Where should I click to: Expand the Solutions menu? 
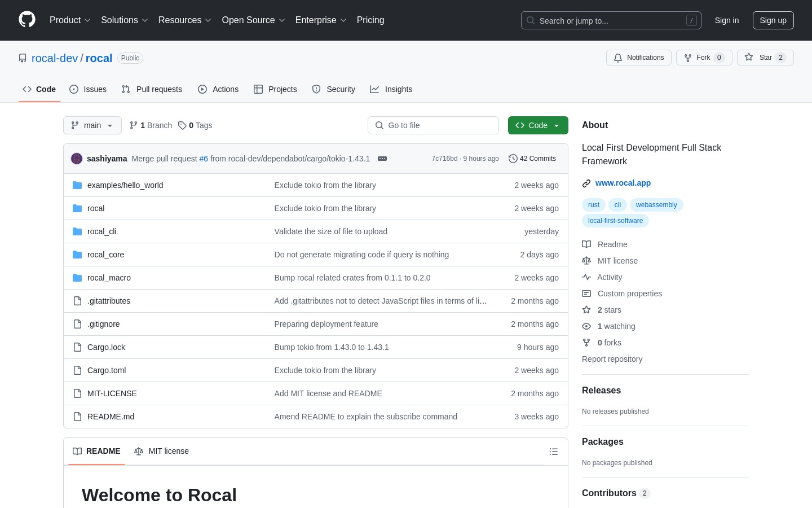coord(125,20)
